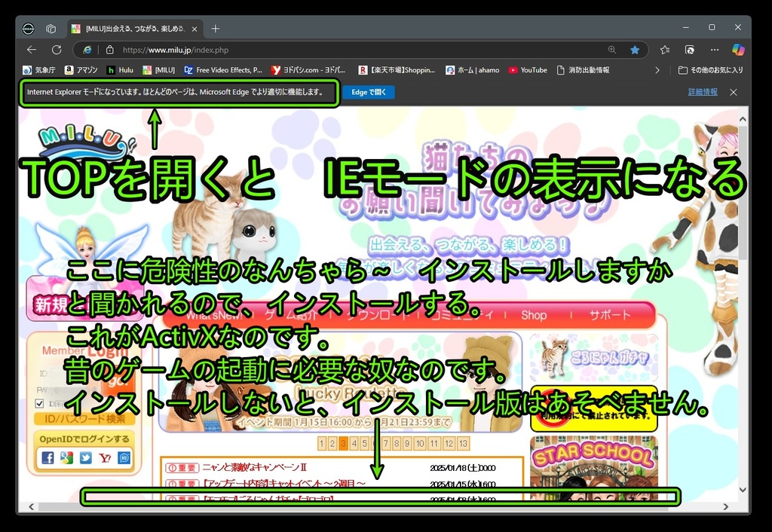The width and height of the screenshot is (772, 532).
Task: Open ニャンと素敵なキャンペーンⅡ news link
Action: point(254,467)
